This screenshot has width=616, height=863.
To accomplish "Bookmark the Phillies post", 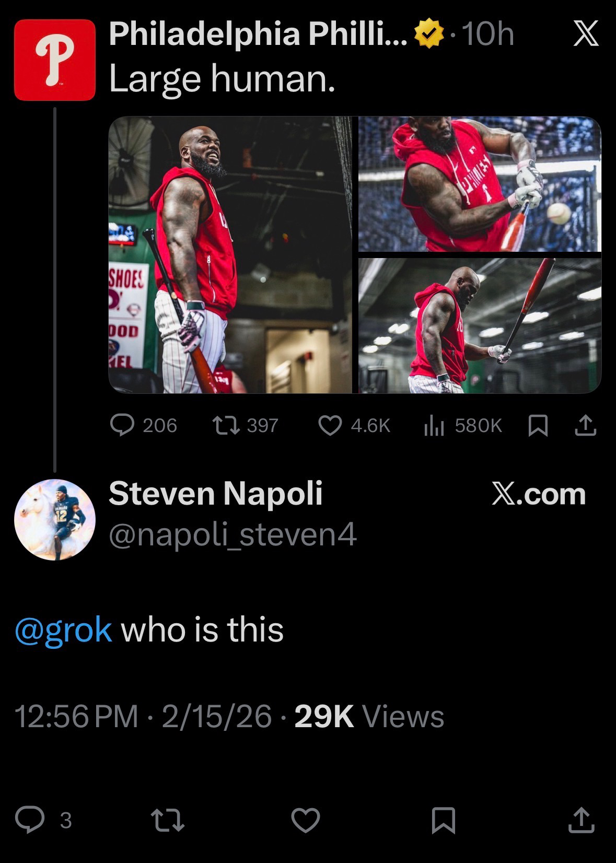I will click(538, 425).
